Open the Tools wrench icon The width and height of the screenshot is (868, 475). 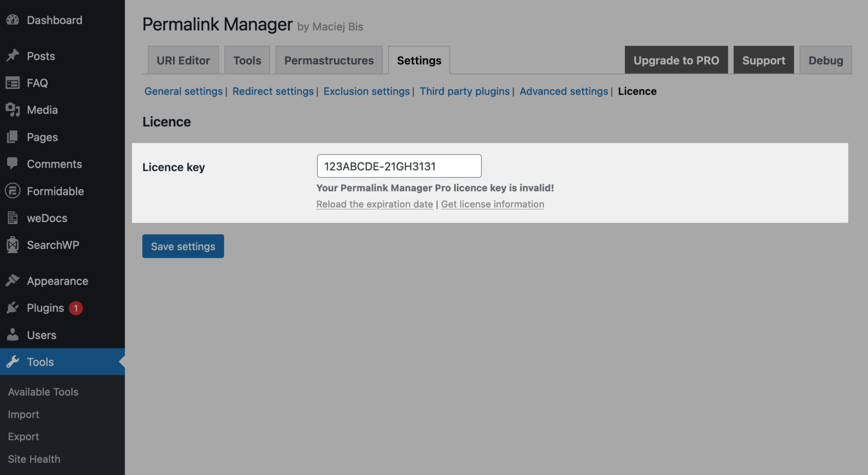[13, 361]
